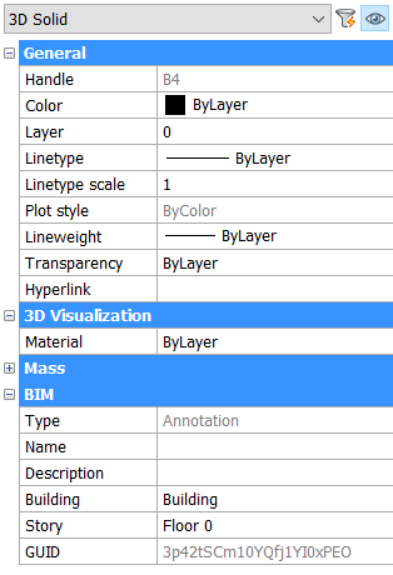
Task: Click the quick select filter icon
Action: tap(345, 18)
